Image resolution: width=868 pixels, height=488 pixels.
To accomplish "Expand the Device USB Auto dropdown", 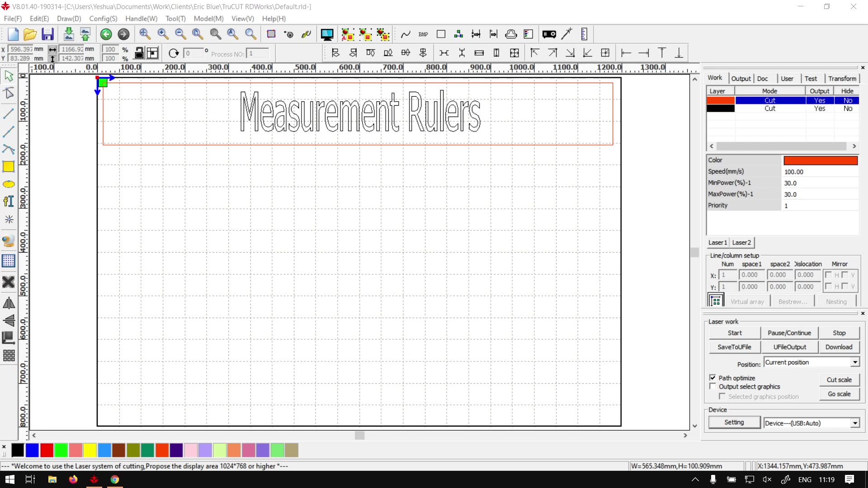I will [855, 423].
